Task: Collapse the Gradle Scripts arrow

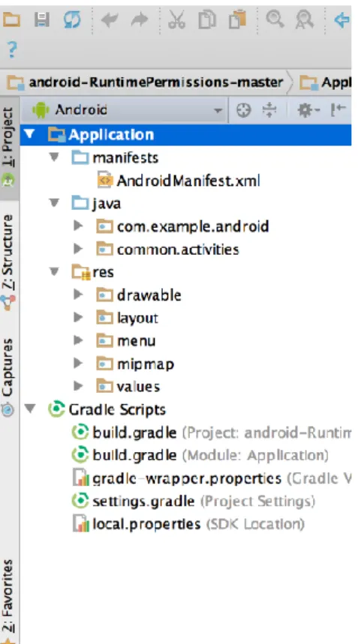Action: pos(29,409)
